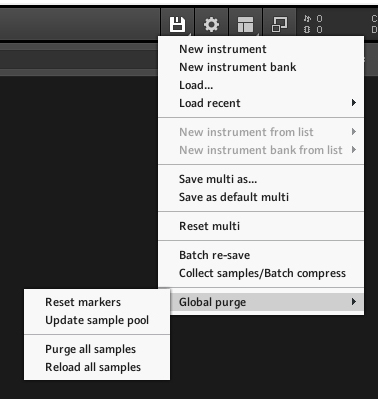Click New instrument bank from list
The width and height of the screenshot is (378, 399).
261,150
